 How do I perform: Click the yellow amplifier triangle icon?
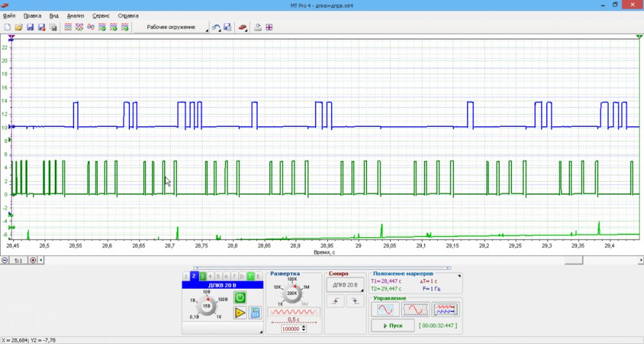tap(239, 313)
